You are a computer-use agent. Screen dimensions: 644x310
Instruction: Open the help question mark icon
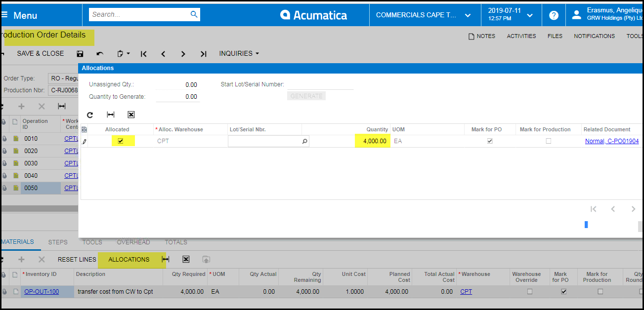[x=554, y=15]
